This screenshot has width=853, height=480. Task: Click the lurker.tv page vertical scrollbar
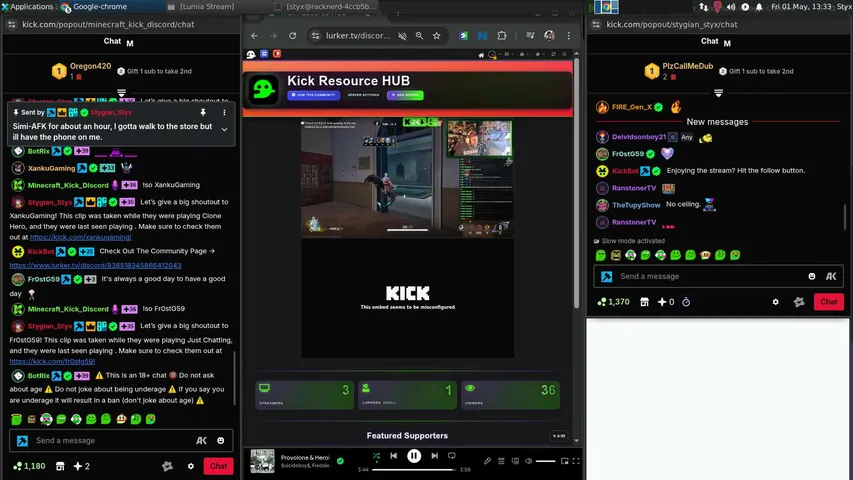(x=576, y=182)
